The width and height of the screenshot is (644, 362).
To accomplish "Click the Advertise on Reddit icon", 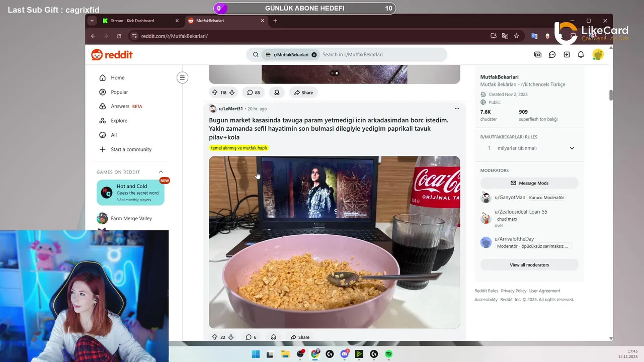I will click(x=538, y=55).
